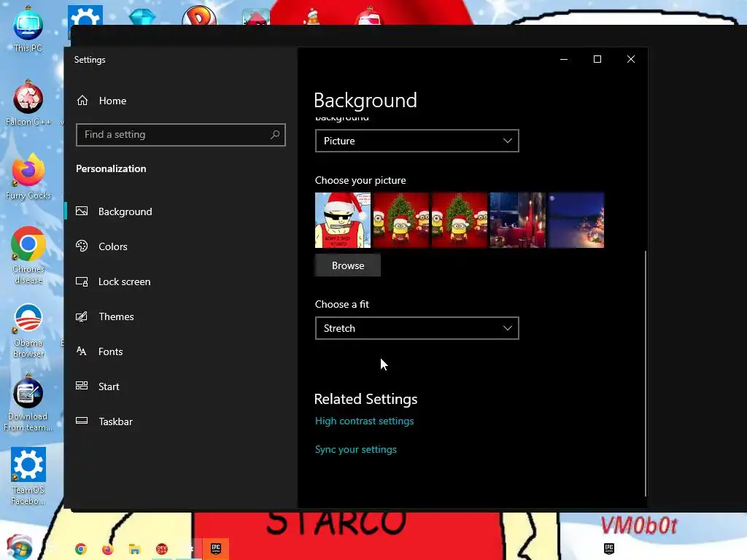
Task: Open File Explorer from the taskbar
Action: [135, 549]
